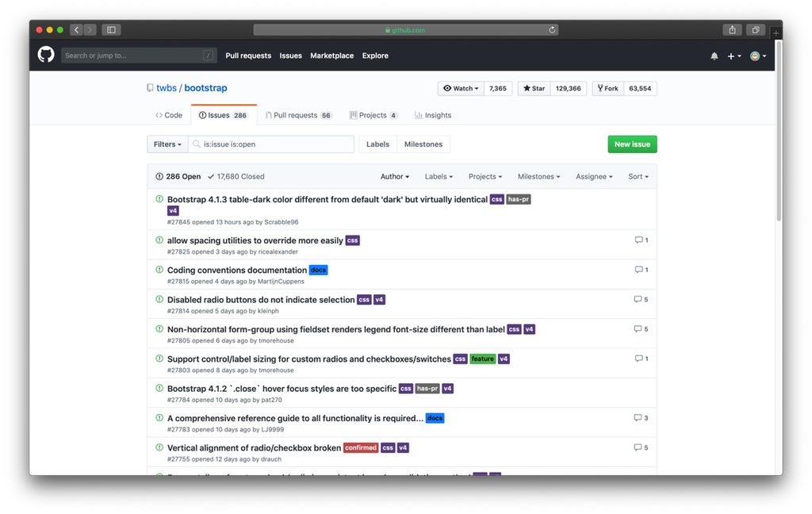812x514 pixels.
Task: Open Explore in top navigation
Action: click(x=375, y=56)
